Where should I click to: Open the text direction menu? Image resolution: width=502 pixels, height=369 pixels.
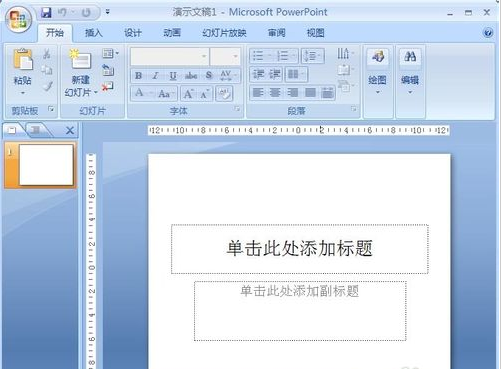tap(345, 53)
